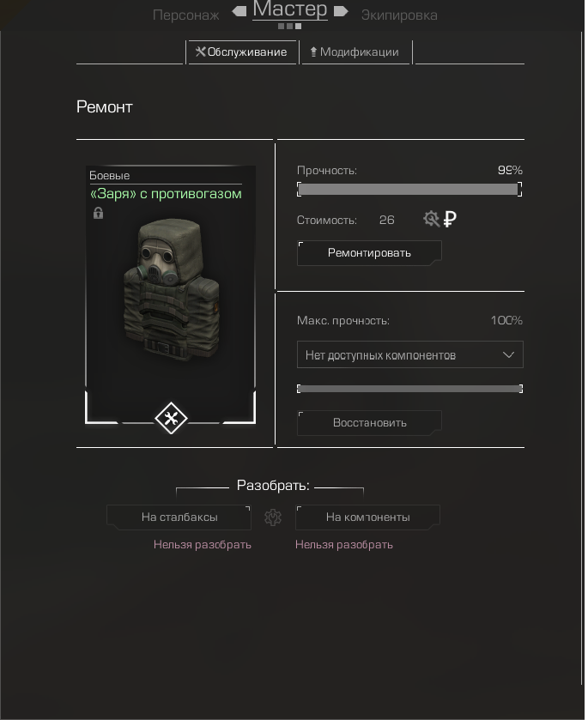Expand the components list using the chevron arrow
The height and width of the screenshot is (720, 588).
click(508, 355)
